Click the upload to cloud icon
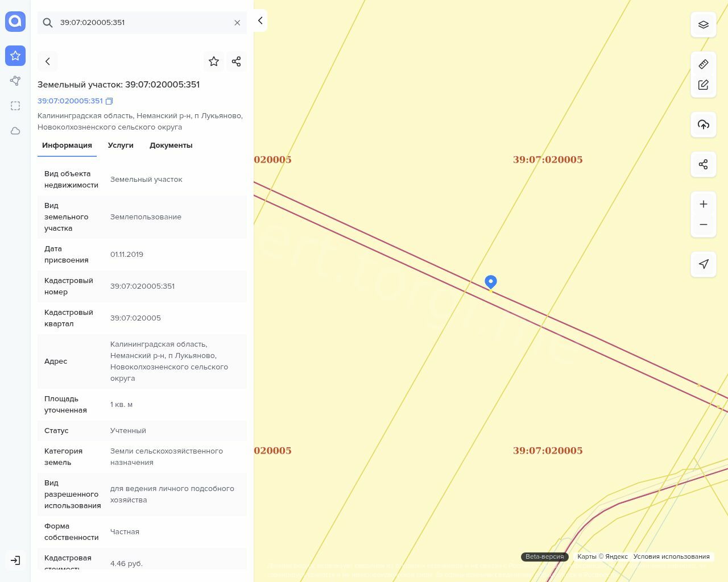The width and height of the screenshot is (728, 582). tap(703, 124)
